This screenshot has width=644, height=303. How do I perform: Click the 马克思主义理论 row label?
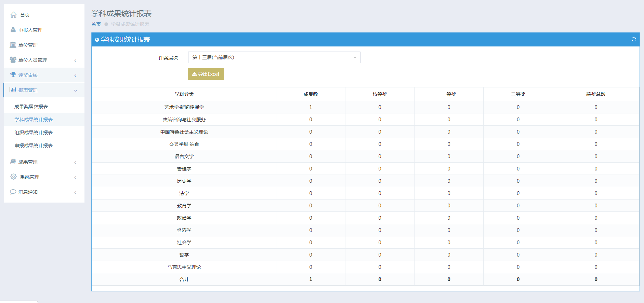[x=184, y=267]
